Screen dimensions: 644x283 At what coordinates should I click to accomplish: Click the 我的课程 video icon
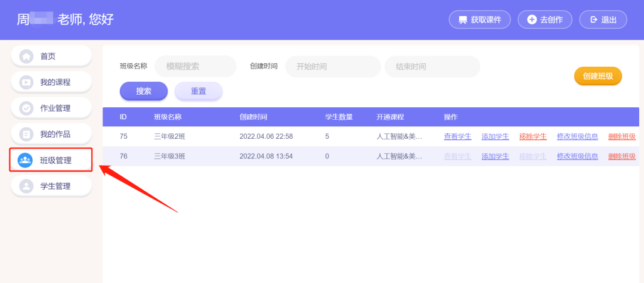26,82
